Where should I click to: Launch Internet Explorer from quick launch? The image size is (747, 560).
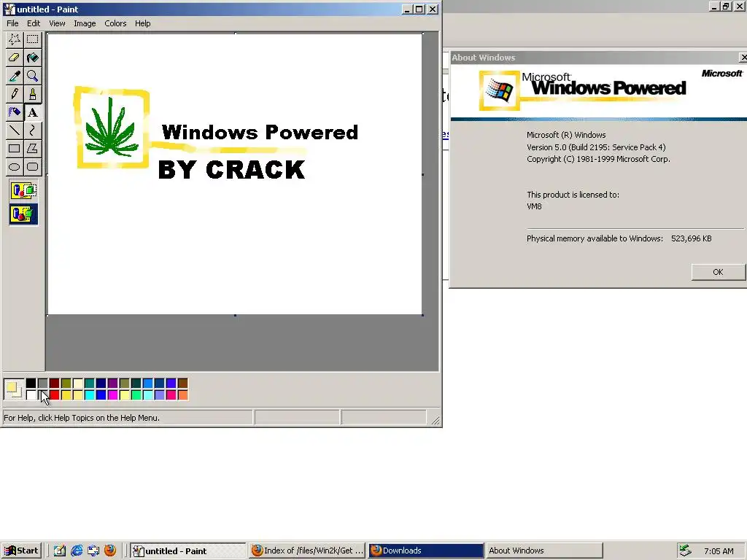click(x=76, y=551)
